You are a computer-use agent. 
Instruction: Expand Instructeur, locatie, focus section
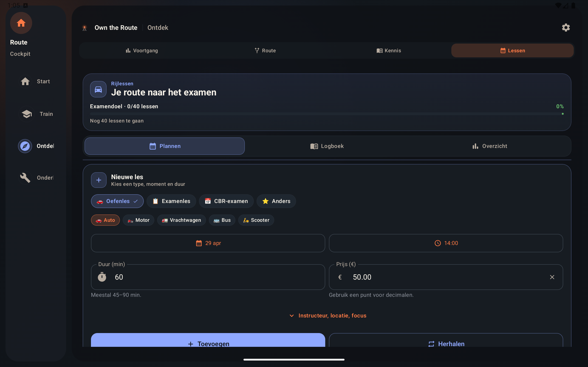click(x=328, y=316)
